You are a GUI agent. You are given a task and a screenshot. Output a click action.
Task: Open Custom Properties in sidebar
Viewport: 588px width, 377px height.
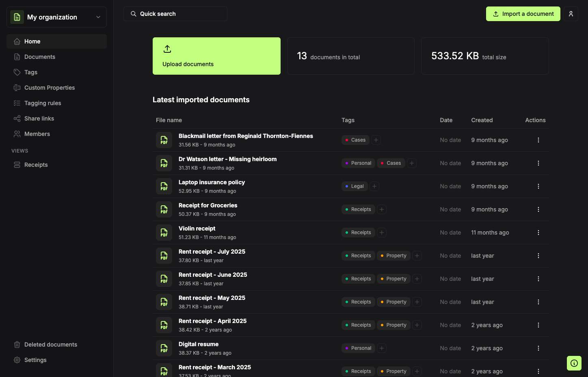coord(56,88)
